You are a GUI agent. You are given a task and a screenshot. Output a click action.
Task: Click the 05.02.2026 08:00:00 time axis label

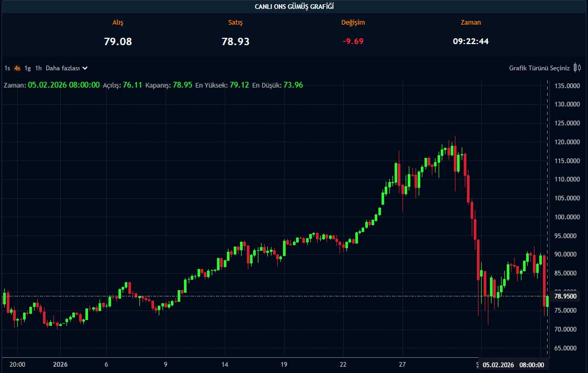513,365
